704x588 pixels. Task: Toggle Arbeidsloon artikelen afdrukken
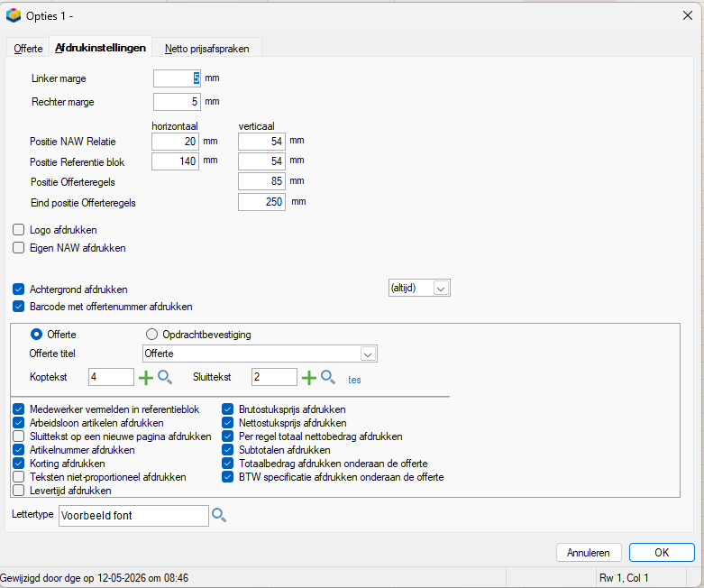pyautogui.click(x=18, y=423)
